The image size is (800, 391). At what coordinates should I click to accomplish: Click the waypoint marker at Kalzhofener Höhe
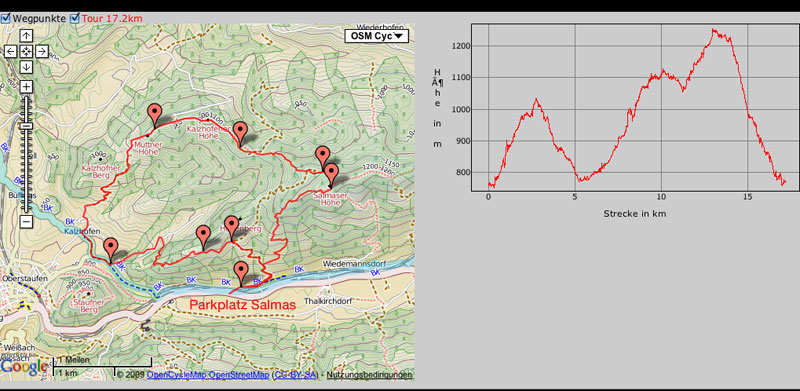(x=240, y=134)
